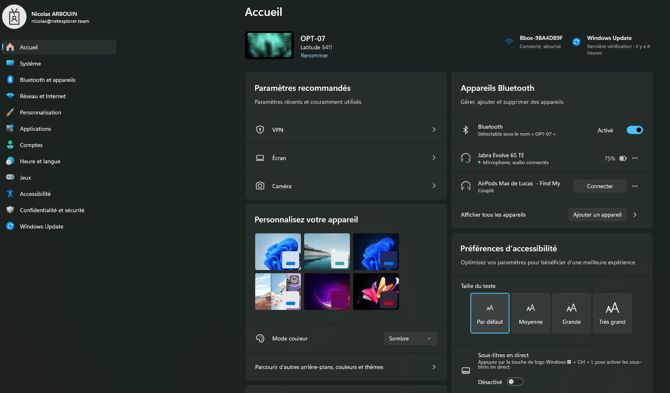The height and width of the screenshot is (393, 670).
Task: Click the Sous-titres en direct caption icon
Action: [466, 370]
